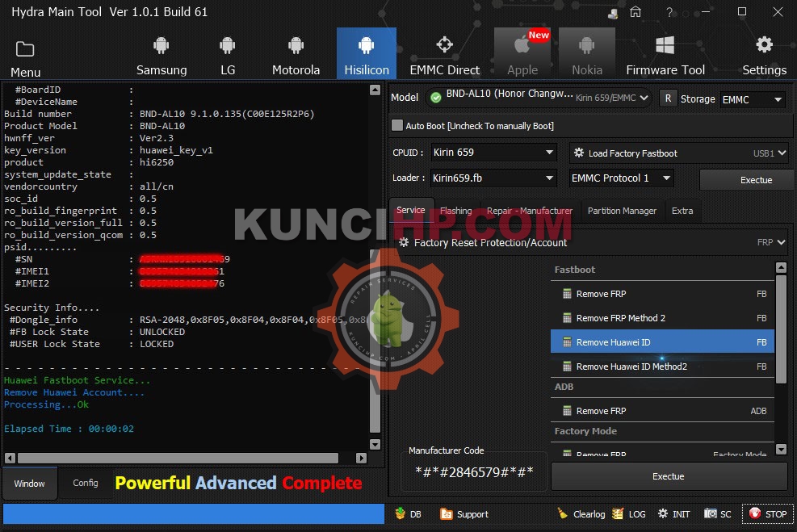797x532 pixels.
Task: Click service list scroll down arrow
Action: [x=781, y=449]
